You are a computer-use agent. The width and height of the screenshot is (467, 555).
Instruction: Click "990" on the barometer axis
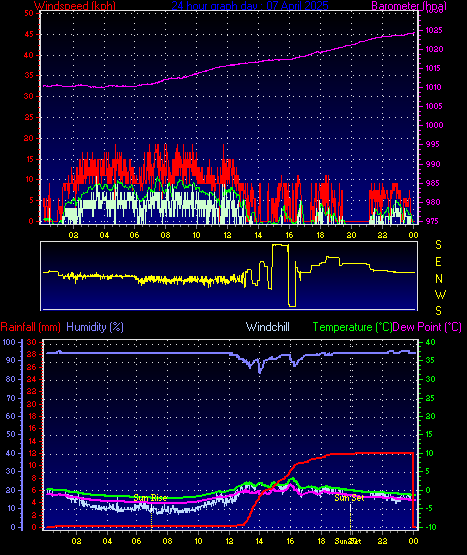pos(432,164)
